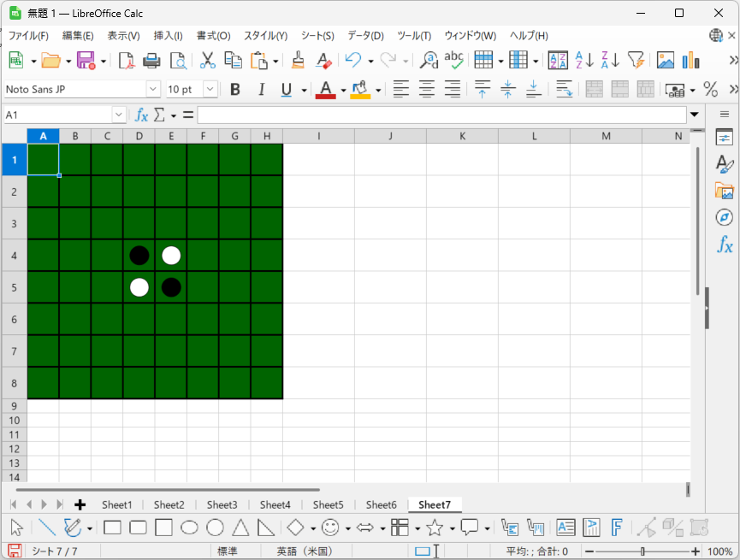
Task: Expand the font name dropdown
Action: click(x=153, y=89)
